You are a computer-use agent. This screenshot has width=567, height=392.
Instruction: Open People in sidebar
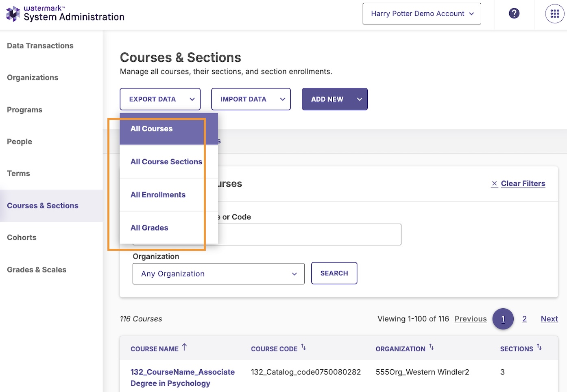[x=20, y=142]
